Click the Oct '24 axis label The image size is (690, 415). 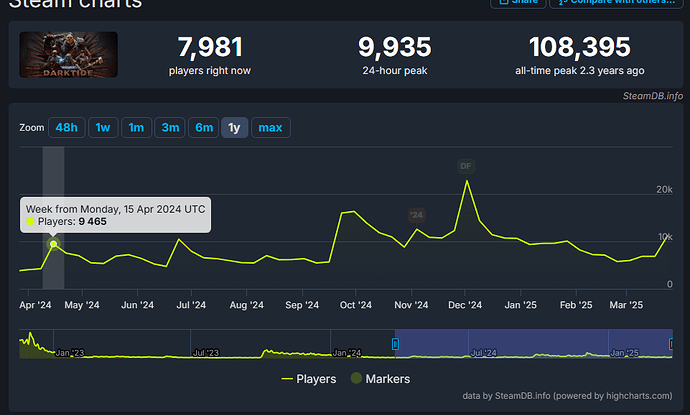pos(356,305)
